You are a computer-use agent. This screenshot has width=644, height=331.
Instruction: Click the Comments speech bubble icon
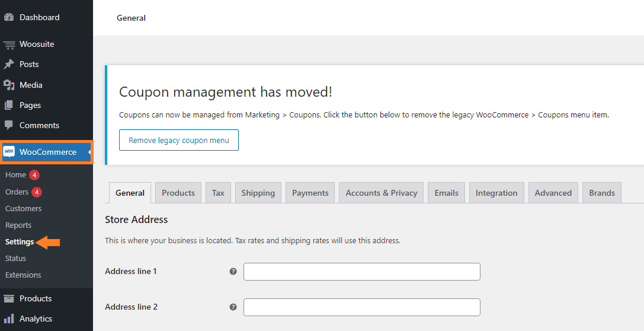9,125
